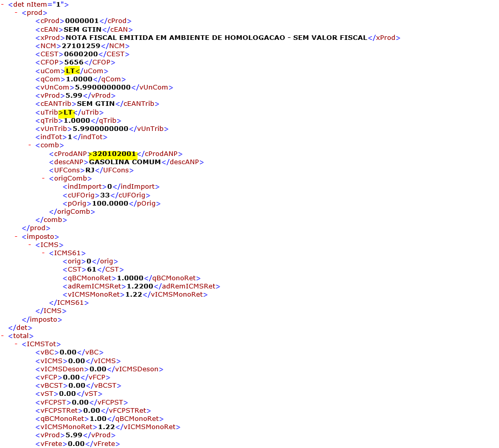Collapse the origComb element
The height and width of the screenshot is (448, 499).
click(x=43, y=178)
